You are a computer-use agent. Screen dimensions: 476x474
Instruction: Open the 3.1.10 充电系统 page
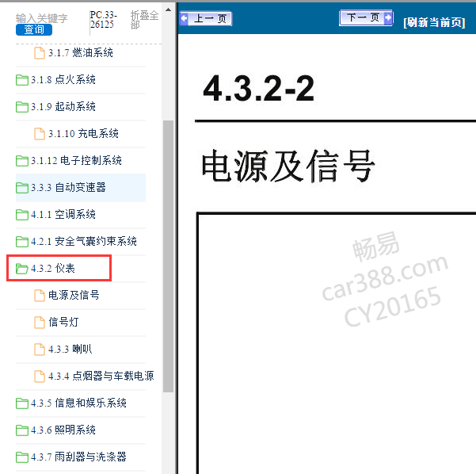(x=83, y=134)
